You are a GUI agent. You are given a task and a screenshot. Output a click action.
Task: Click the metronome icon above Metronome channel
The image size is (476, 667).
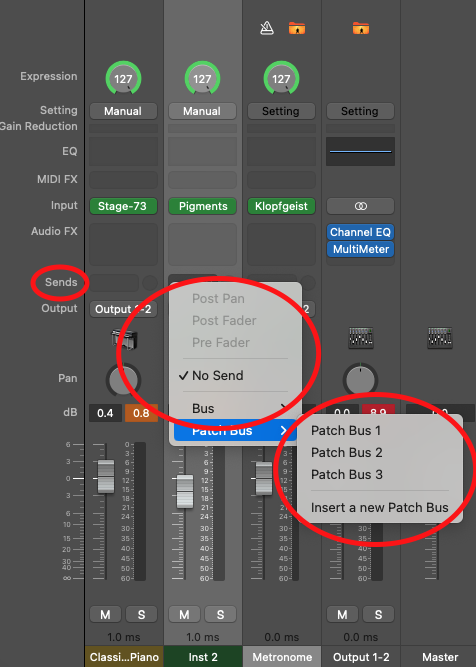pyautogui.click(x=267, y=29)
